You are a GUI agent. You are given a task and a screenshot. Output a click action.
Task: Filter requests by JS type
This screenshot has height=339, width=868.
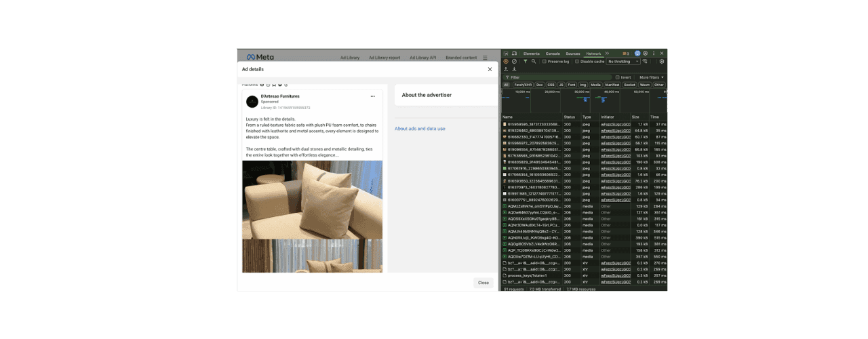click(x=561, y=85)
